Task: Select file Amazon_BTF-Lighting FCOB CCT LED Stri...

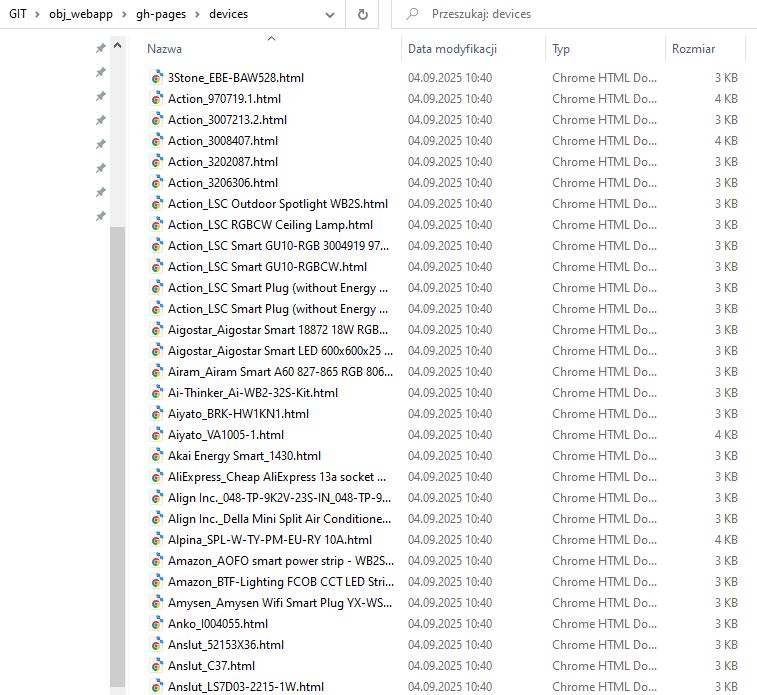Action: (280, 582)
